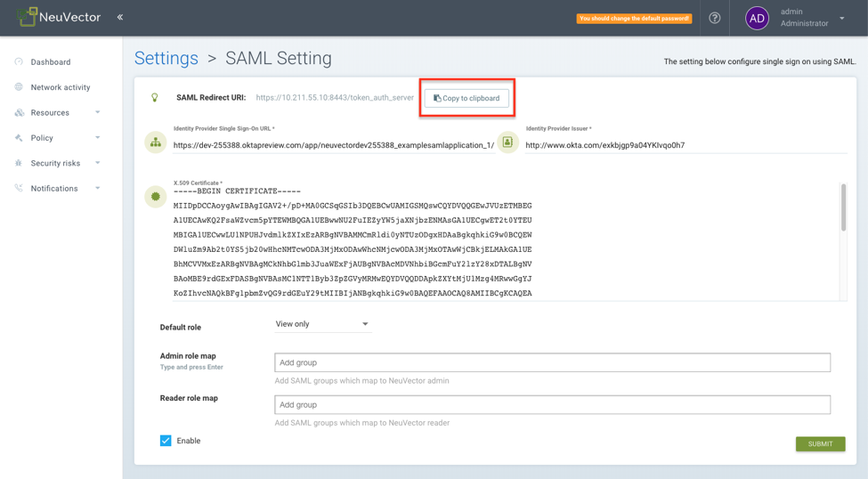Click Copy to clipboard button

click(466, 98)
